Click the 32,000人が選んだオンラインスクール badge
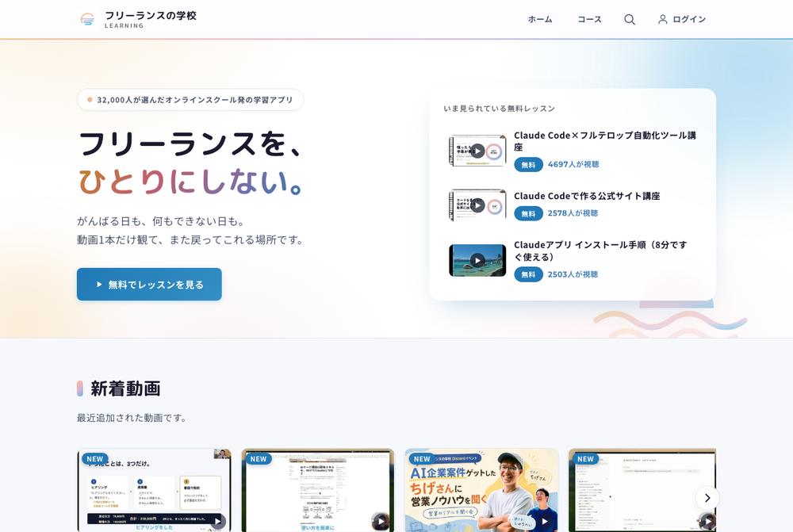 [190, 100]
